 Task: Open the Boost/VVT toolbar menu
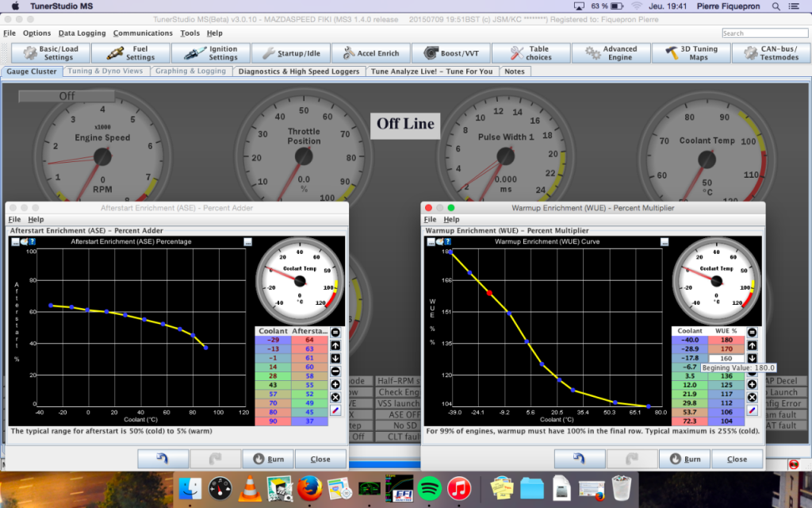[451, 53]
